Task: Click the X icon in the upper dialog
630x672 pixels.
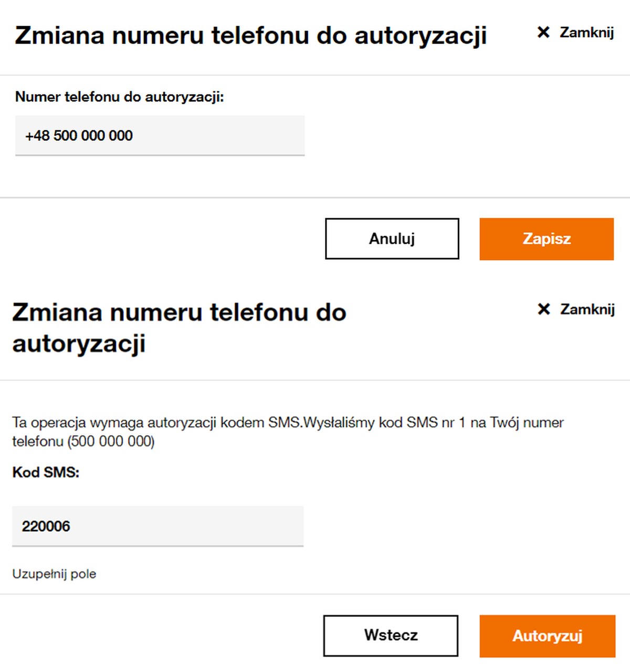Action: [x=543, y=33]
